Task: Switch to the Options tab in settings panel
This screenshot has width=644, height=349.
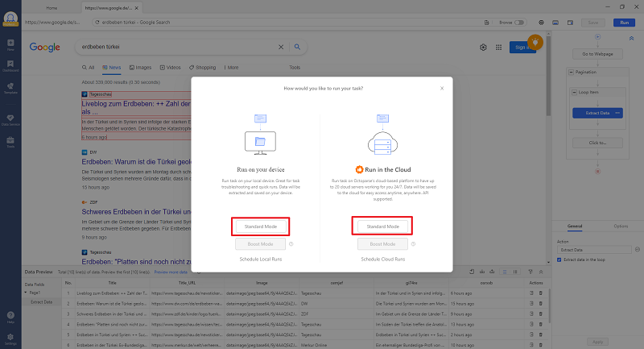Action: (621, 226)
